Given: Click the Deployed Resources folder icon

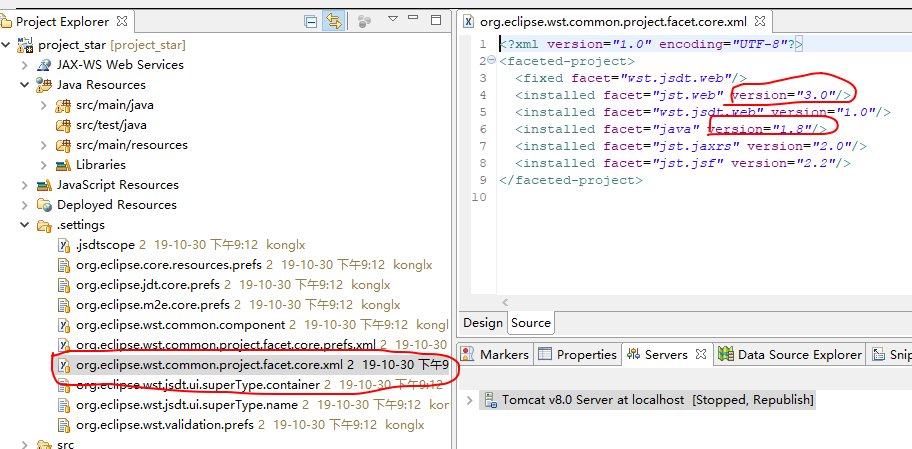Looking at the screenshot, I should (x=44, y=205).
